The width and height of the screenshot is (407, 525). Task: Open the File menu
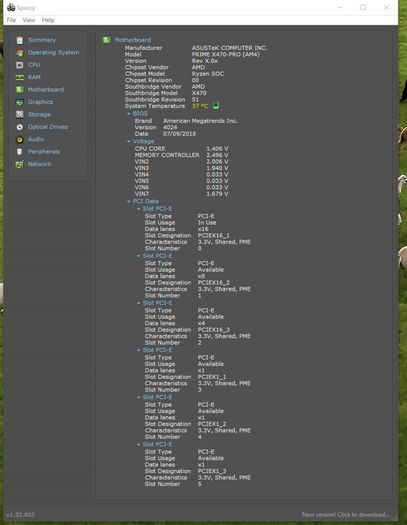coord(11,20)
